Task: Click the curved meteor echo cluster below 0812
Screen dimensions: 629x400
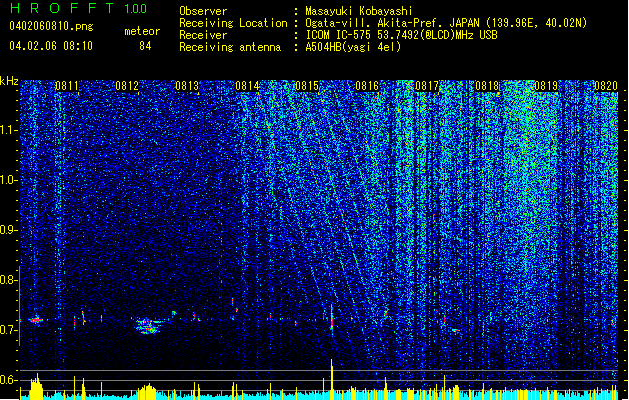Action: point(148,325)
